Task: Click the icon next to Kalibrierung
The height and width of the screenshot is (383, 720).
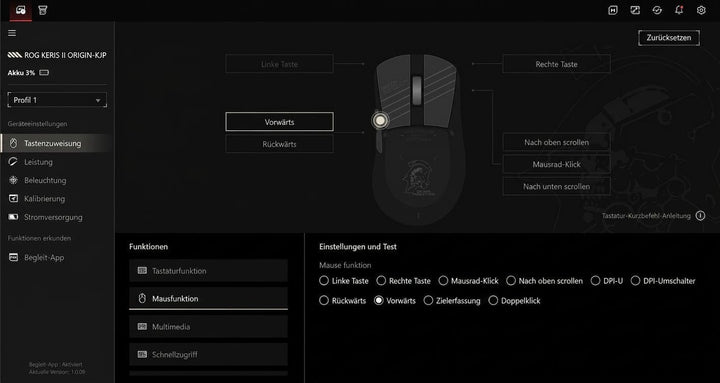Action: [x=13, y=198]
